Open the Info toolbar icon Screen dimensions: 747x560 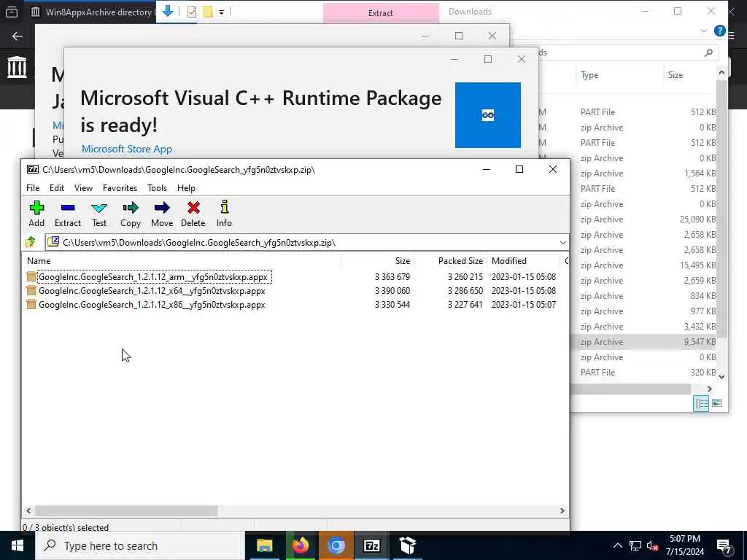click(x=224, y=214)
